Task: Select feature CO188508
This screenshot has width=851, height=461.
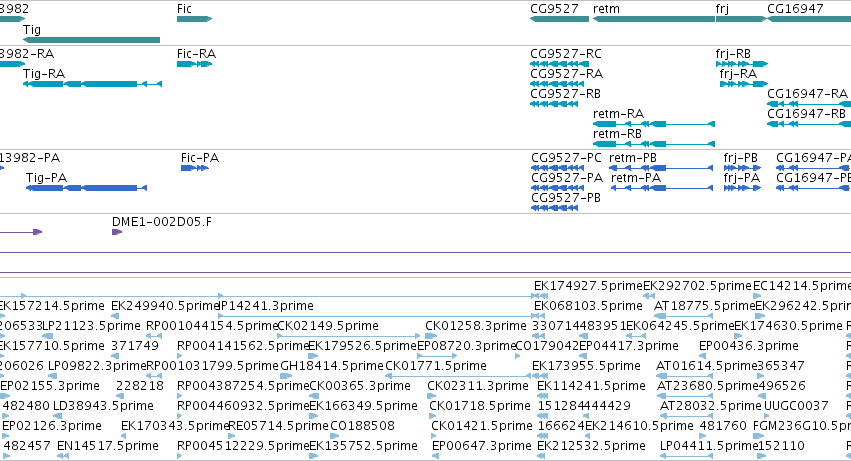Action: (x=362, y=426)
